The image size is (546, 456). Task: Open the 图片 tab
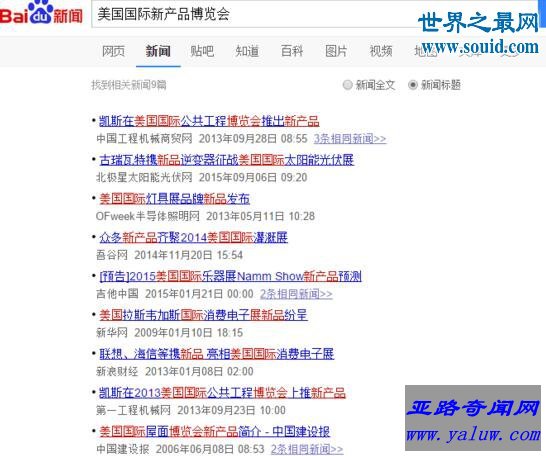pos(336,51)
